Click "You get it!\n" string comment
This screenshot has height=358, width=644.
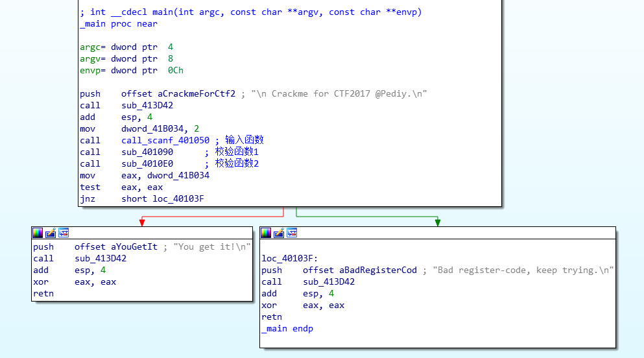[x=212, y=246]
